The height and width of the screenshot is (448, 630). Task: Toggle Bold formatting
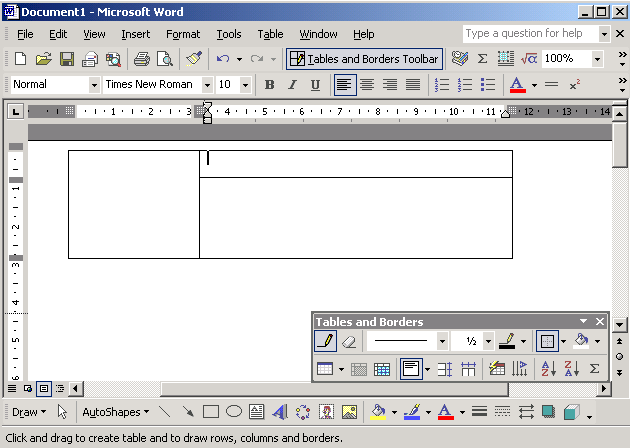tap(269, 85)
